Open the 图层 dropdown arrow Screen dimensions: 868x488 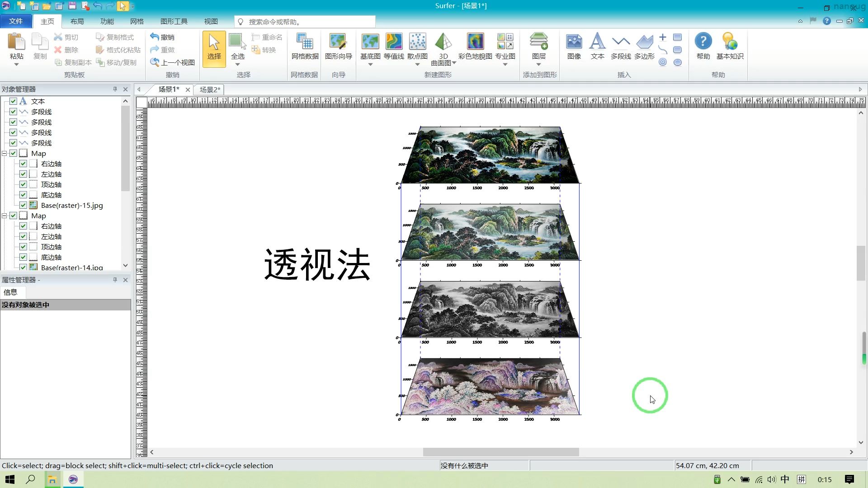point(538,65)
